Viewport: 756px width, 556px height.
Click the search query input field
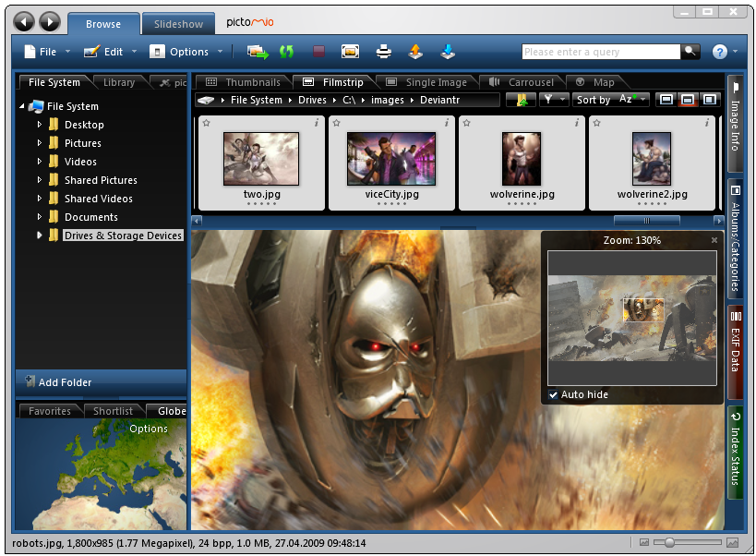pos(601,52)
